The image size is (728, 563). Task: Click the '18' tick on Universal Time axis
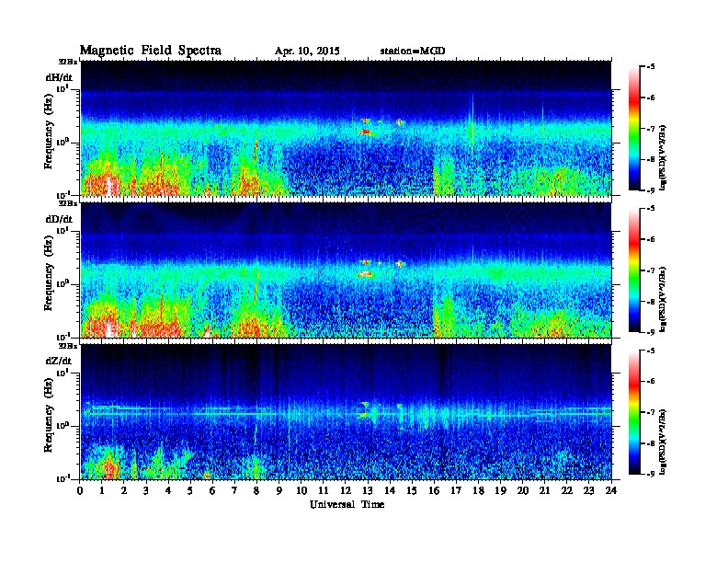(478, 490)
